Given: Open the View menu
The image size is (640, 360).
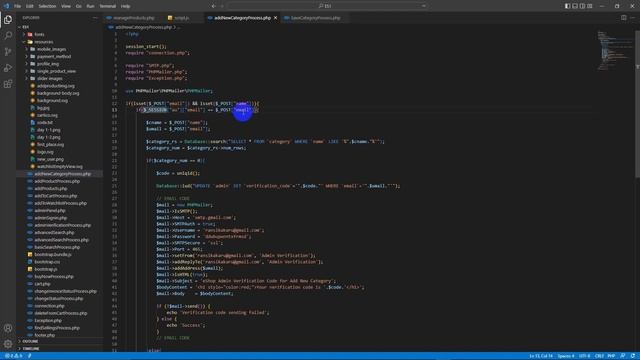Looking at the screenshot, I should pos(66,6).
